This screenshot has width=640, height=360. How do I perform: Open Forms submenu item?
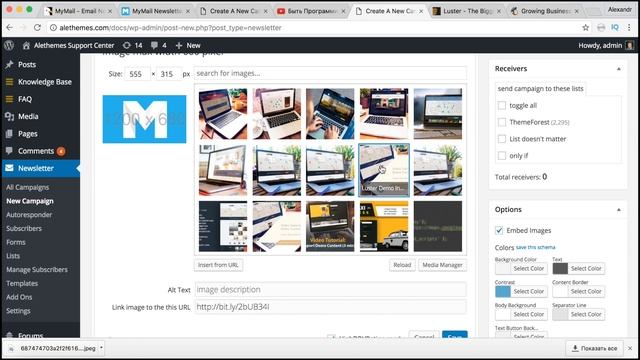[x=16, y=242]
